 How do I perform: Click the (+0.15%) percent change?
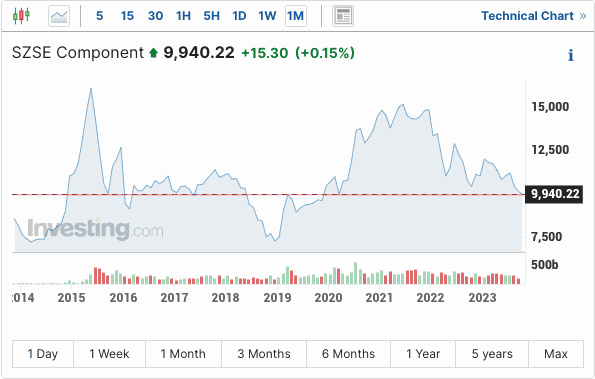pyautogui.click(x=325, y=53)
